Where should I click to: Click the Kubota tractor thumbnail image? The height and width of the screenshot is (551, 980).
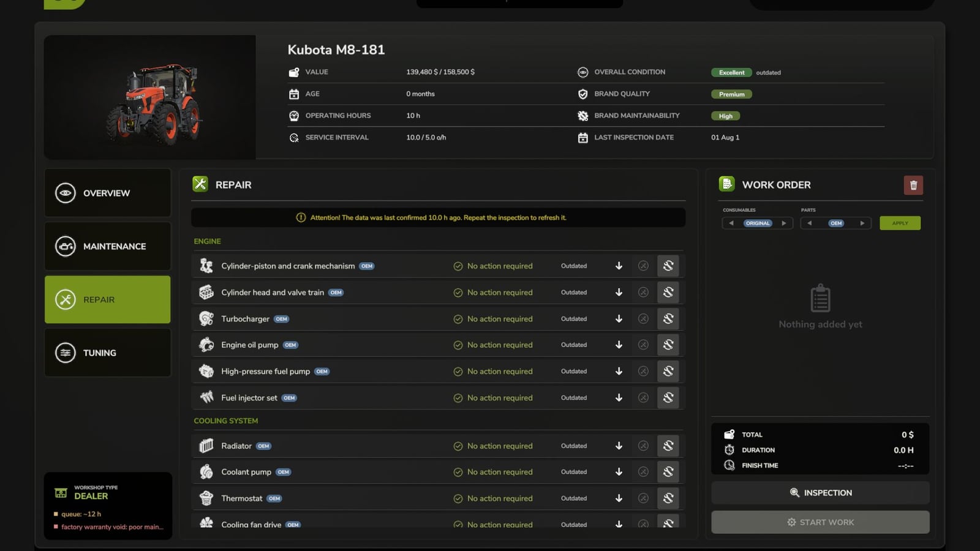coord(150,97)
